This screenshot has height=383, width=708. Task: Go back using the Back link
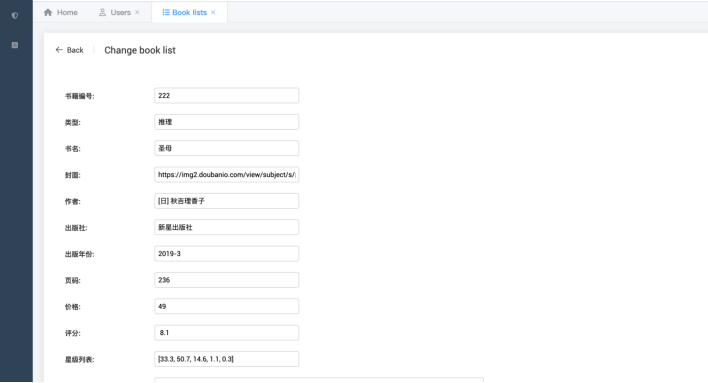pyautogui.click(x=70, y=50)
